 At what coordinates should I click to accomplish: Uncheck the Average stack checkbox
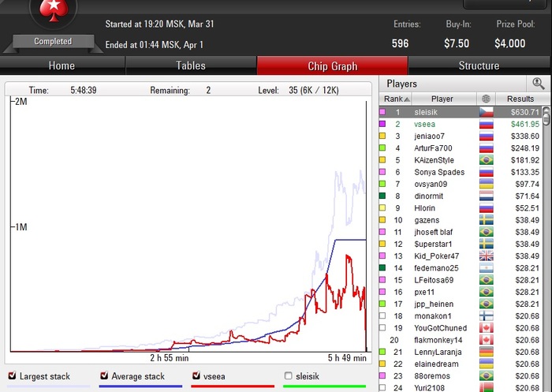[104, 375]
